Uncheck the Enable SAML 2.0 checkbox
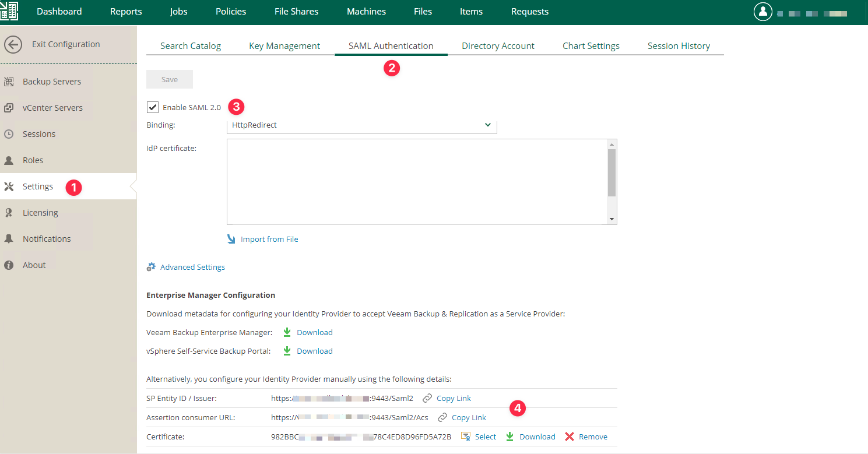The image size is (868, 454). click(x=153, y=107)
